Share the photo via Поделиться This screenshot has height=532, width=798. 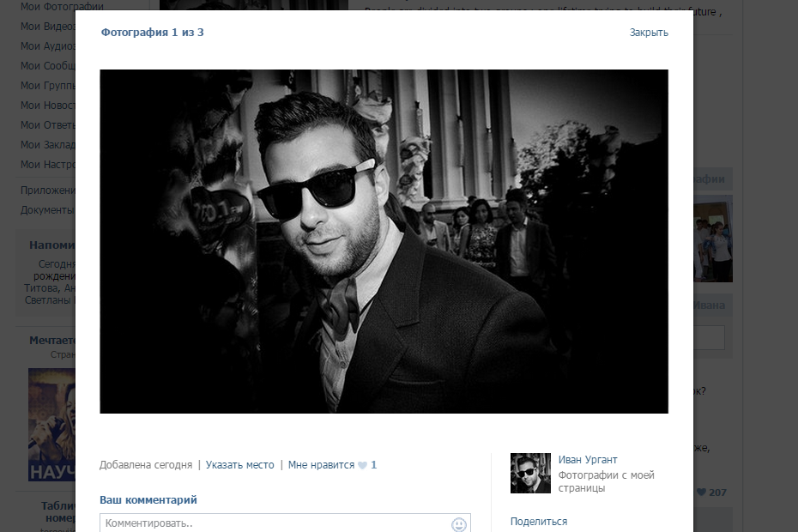pos(538,522)
